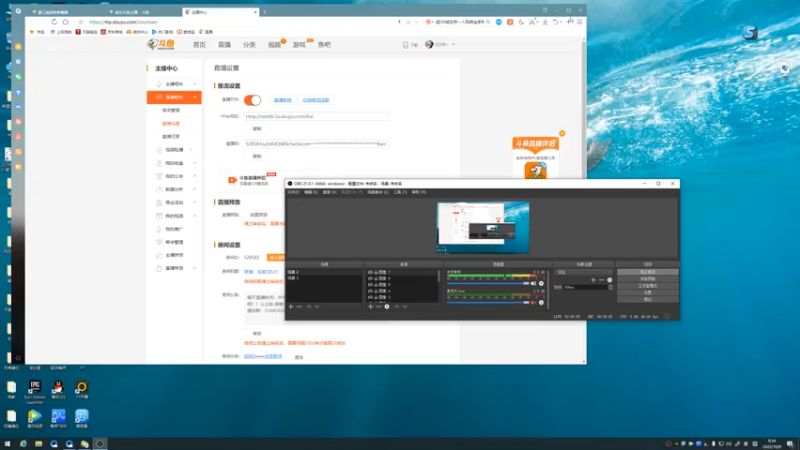Copy the stream key with button below it
The width and height of the screenshot is (800, 450).
(257, 156)
